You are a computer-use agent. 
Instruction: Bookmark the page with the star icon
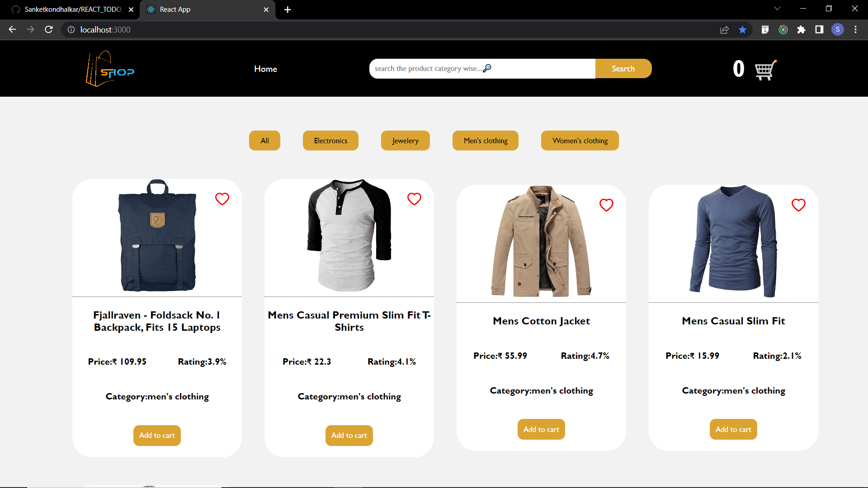(742, 29)
